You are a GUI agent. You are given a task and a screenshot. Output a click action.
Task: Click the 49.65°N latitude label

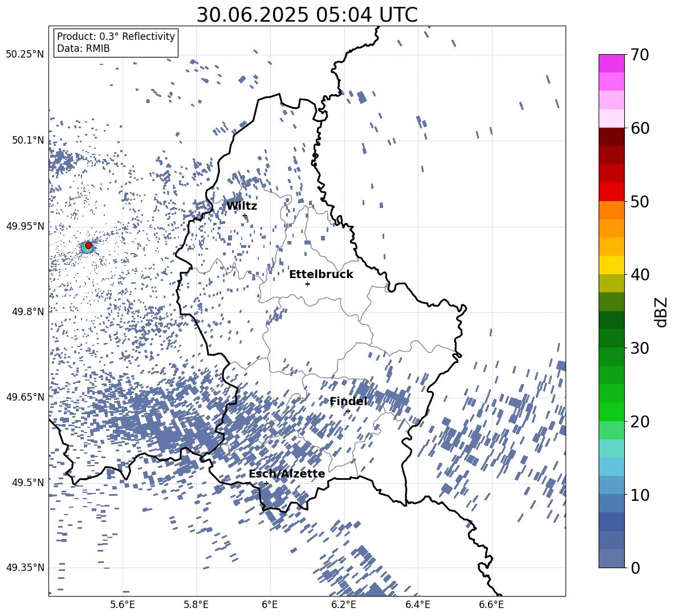click(25, 397)
